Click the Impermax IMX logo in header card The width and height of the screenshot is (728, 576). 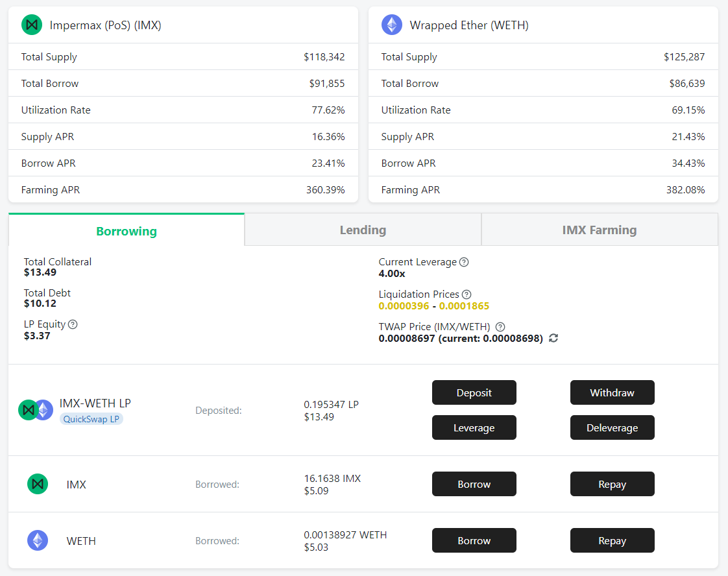32,25
